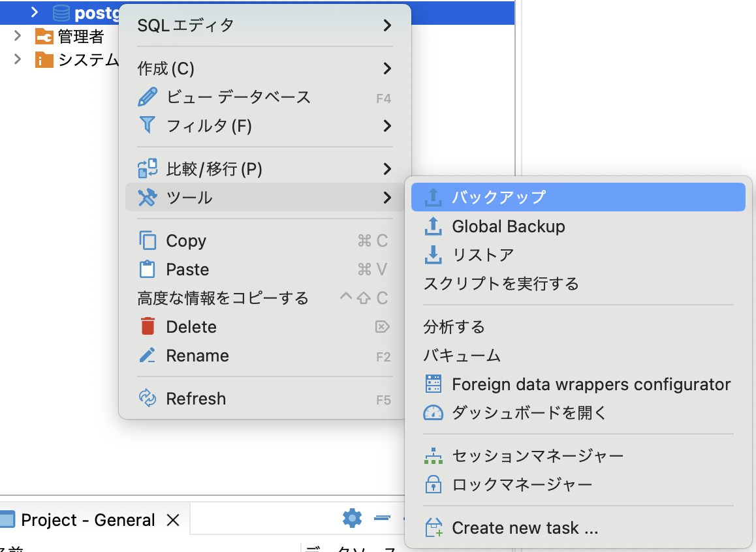Open the ロックマネージャー lock manager

(x=433, y=484)
